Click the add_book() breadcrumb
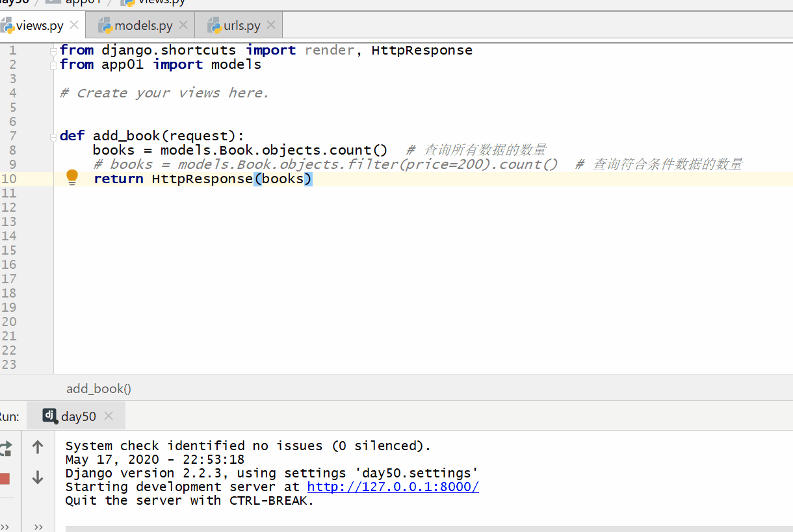Image resolution: width=793 pixels, height=532 pixels. pyautogui.click(x=99, y=388)
